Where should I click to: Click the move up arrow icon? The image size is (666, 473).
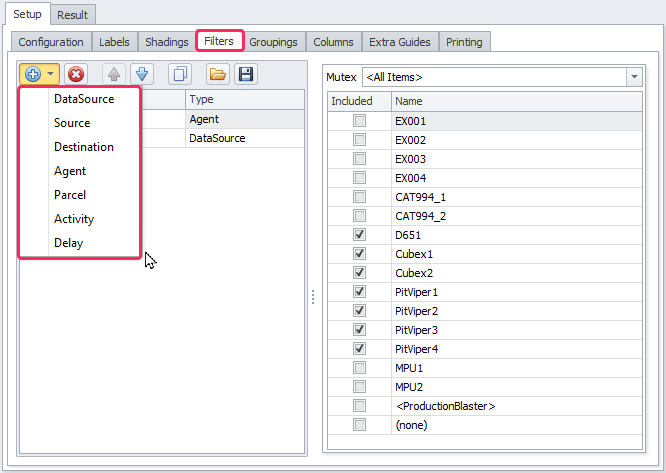click(114, 75)
